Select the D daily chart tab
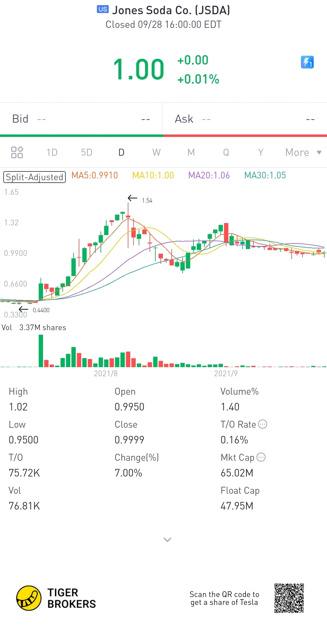 [121, 152]
